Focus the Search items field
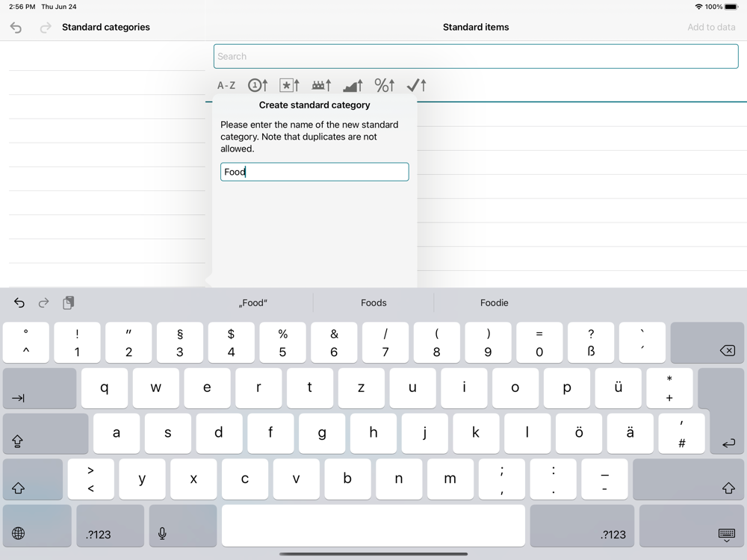 (476, 56)
